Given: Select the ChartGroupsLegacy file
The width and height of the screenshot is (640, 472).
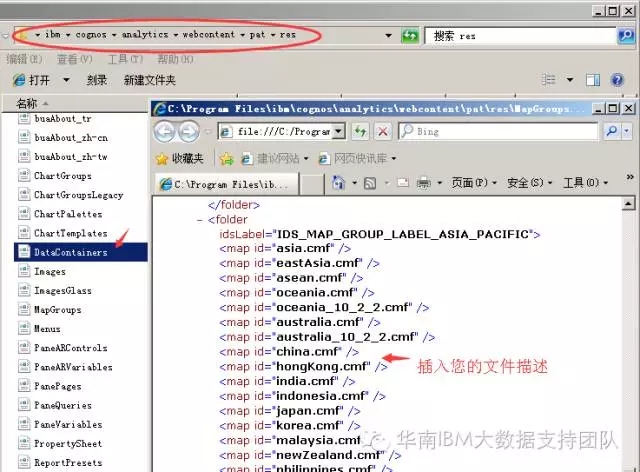Looking at the screenshot, I should click(78, 195).
